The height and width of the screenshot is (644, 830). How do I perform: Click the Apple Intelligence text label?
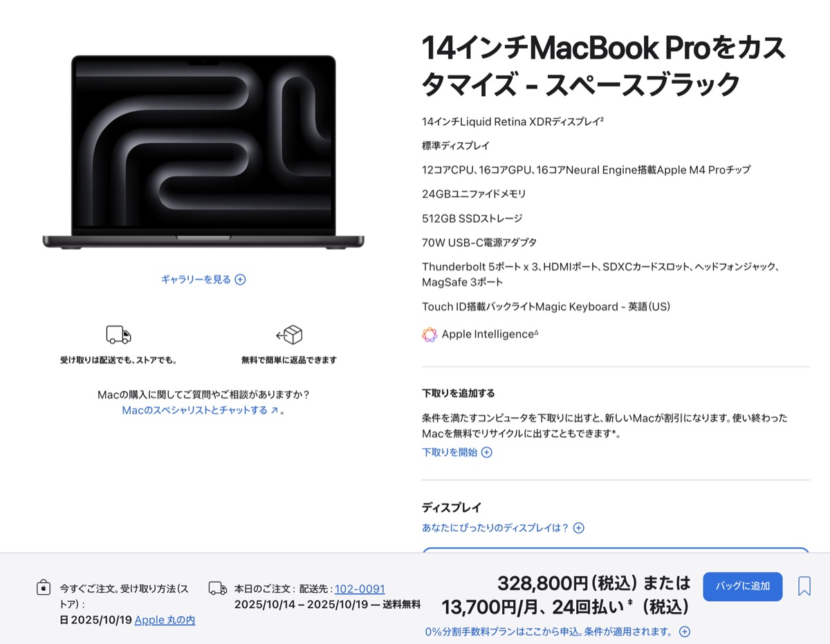pos(490,334)
